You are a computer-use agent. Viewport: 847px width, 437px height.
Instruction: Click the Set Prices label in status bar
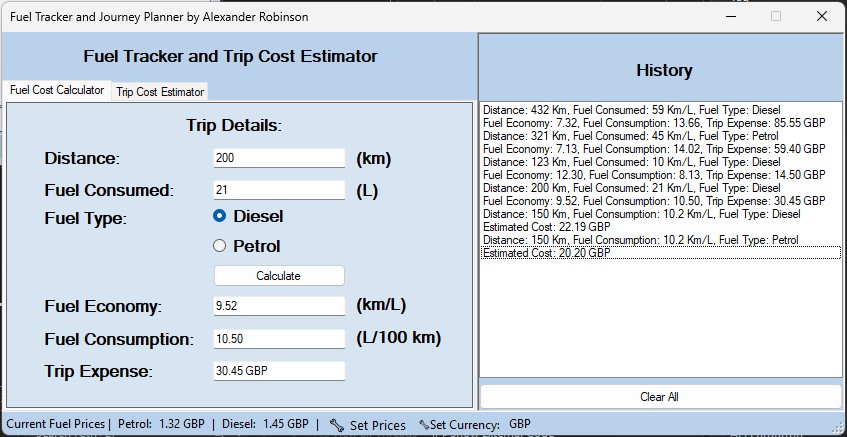377,425
